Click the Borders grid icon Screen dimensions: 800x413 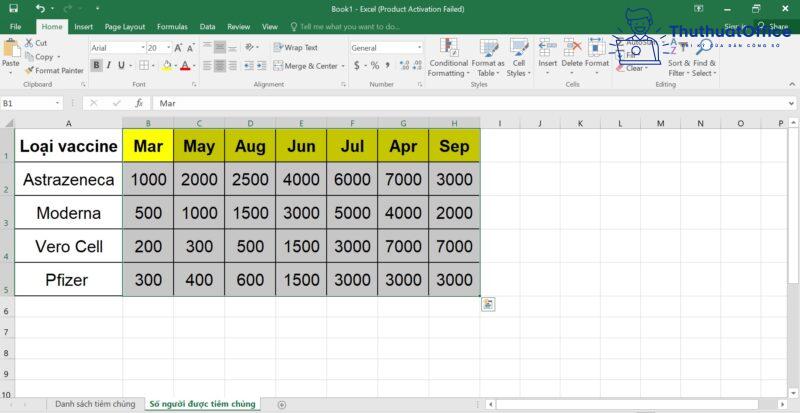click(143, 65)
